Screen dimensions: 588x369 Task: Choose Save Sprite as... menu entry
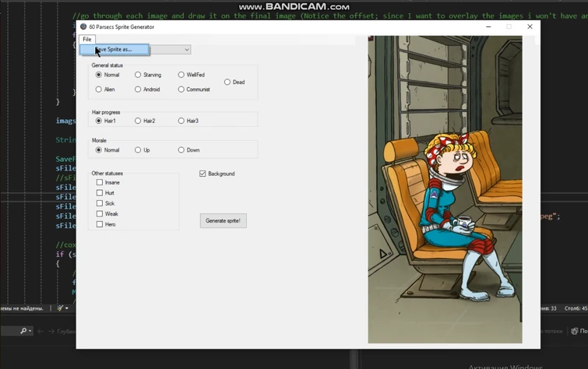click(x=114, y=50)
